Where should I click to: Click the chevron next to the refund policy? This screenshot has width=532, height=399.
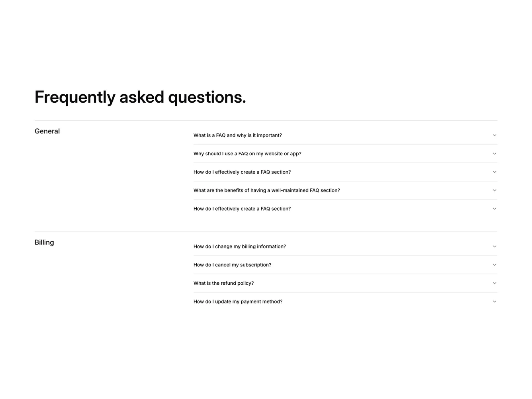pos(494,283)
